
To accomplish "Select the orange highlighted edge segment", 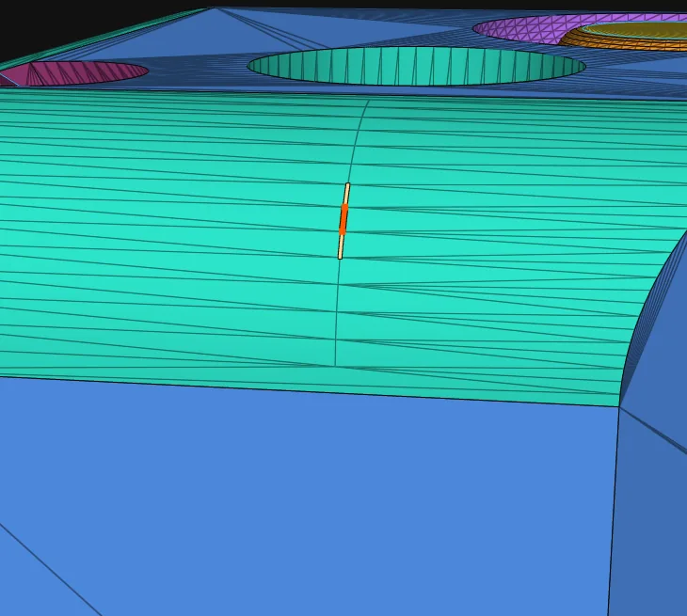I will click(x=343, y=219).
